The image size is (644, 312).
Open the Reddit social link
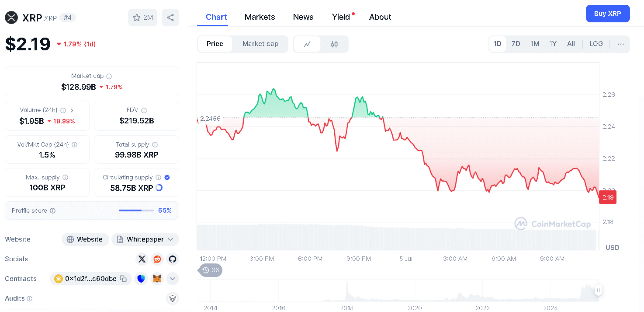pyautogui.click(x=157, y=259)
